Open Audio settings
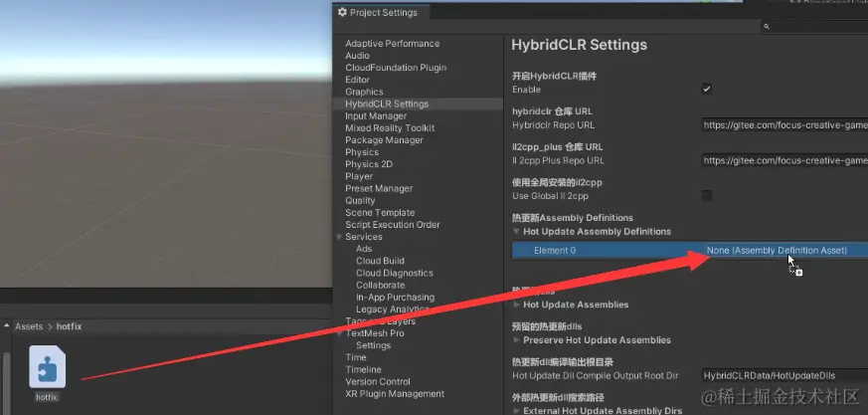868x415 pixels. [357, 56]
